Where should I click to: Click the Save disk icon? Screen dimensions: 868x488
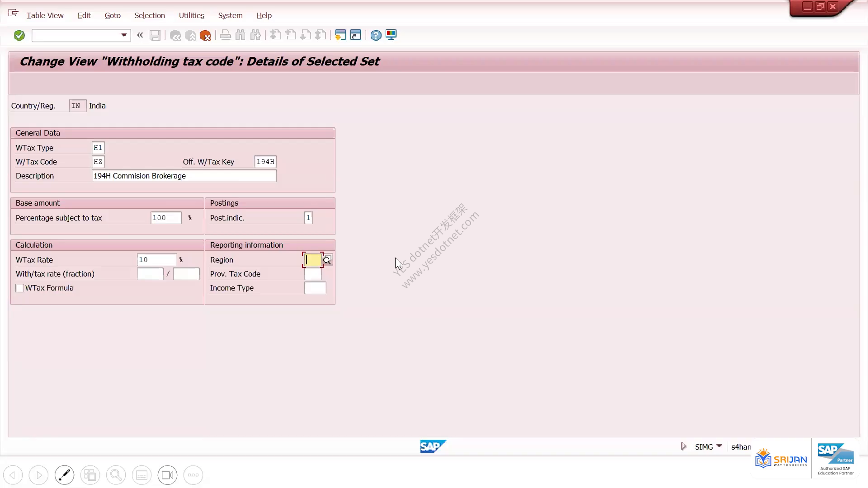coord(155,35)
